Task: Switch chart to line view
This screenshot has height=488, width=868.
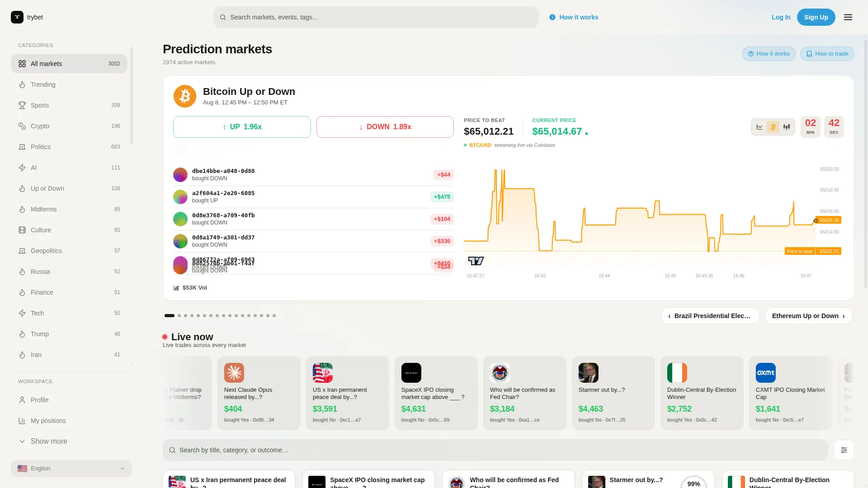Action: [x=759, y=127]
